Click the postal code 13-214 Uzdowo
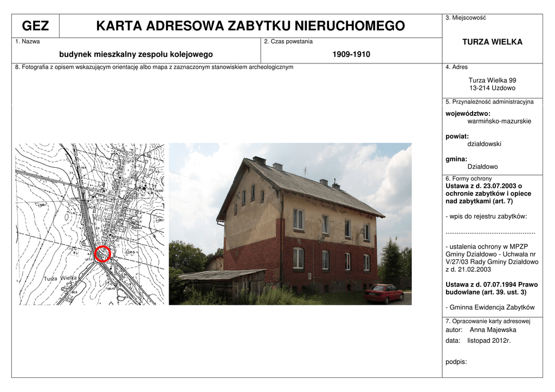555x392 pixels. click(492, 88)
